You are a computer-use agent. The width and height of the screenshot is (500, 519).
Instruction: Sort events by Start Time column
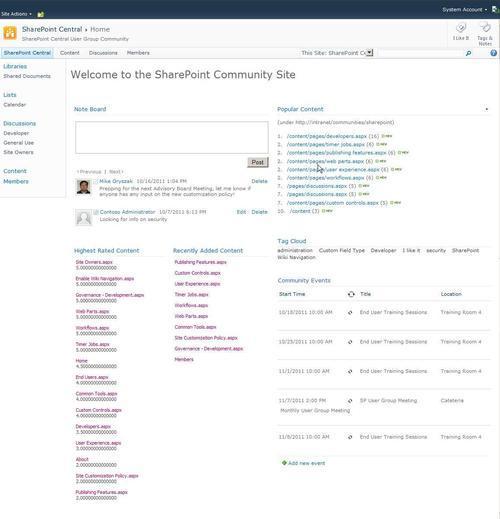click(292, 294)
